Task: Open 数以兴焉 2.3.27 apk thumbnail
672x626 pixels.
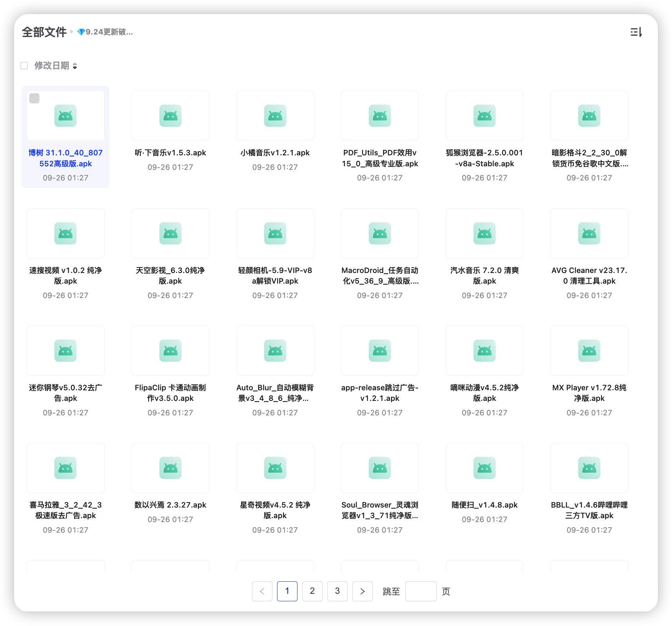Action: click(x=171, y=468)
